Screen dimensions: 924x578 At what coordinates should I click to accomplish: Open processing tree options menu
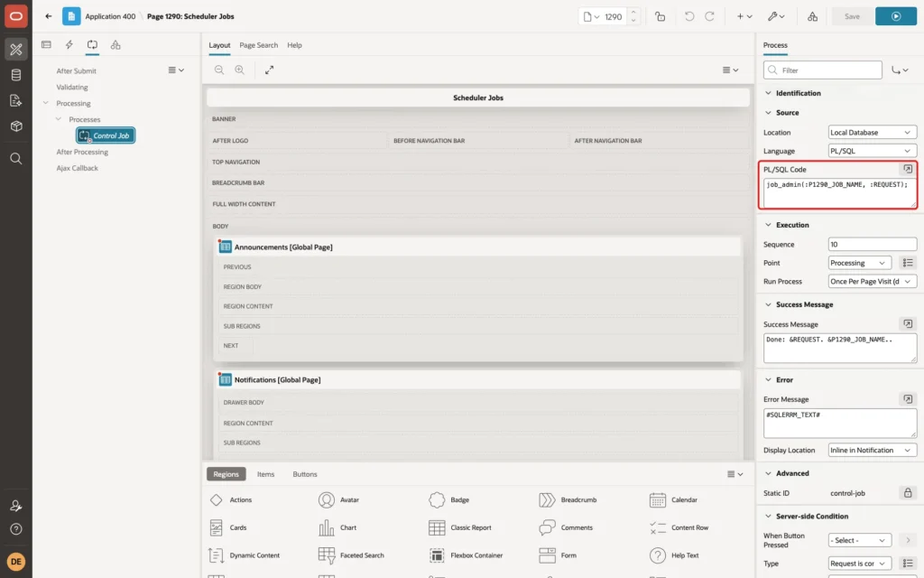pos(176,70)
